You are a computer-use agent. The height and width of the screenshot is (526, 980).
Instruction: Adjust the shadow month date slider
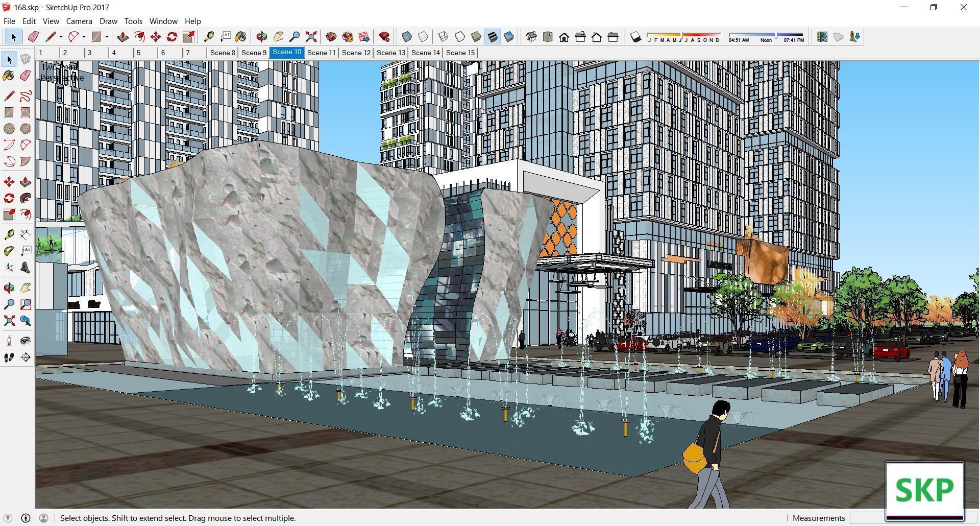tap(683, 37)
